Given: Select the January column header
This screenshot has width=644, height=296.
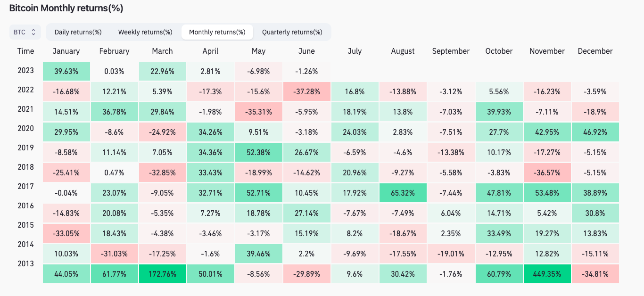Looking at the screenshot, I should click(x=66, y=51).
